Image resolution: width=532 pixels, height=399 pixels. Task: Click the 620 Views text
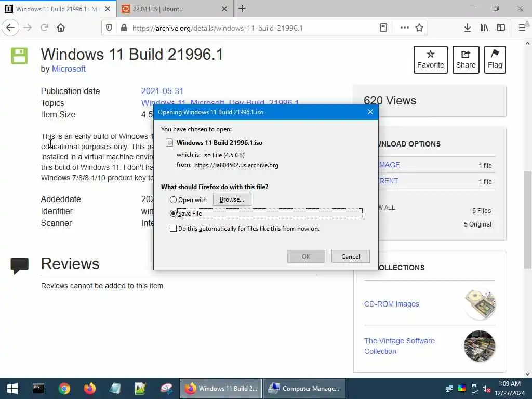390,100
